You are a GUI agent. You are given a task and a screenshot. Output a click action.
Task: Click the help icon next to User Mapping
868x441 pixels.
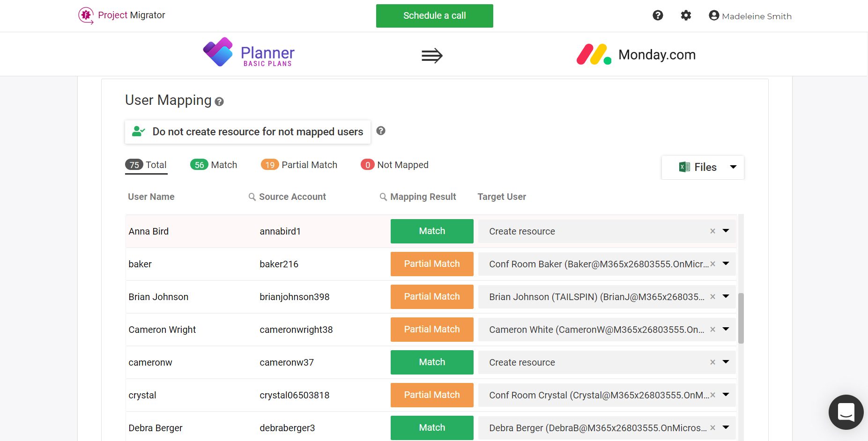click(x=219, y=102)
